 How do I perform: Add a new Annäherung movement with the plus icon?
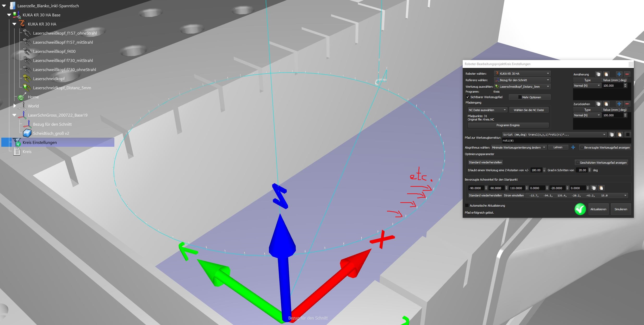pos(619,74)
